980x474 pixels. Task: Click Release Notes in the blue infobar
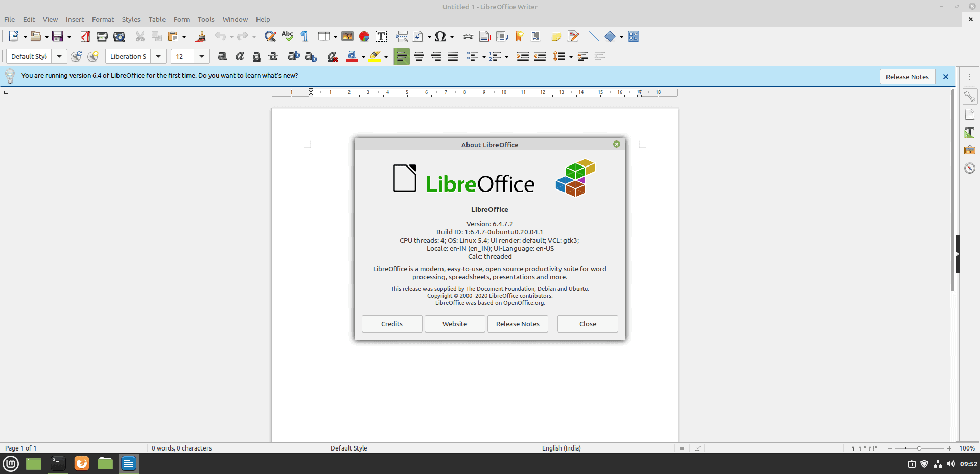click(907, 77)
